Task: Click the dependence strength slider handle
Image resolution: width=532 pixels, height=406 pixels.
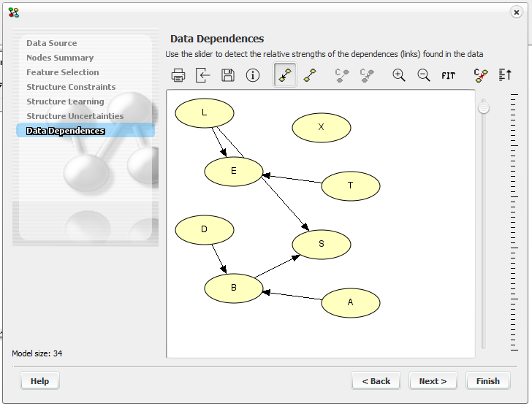Action: pyautogui.click(x=483, y=109)
